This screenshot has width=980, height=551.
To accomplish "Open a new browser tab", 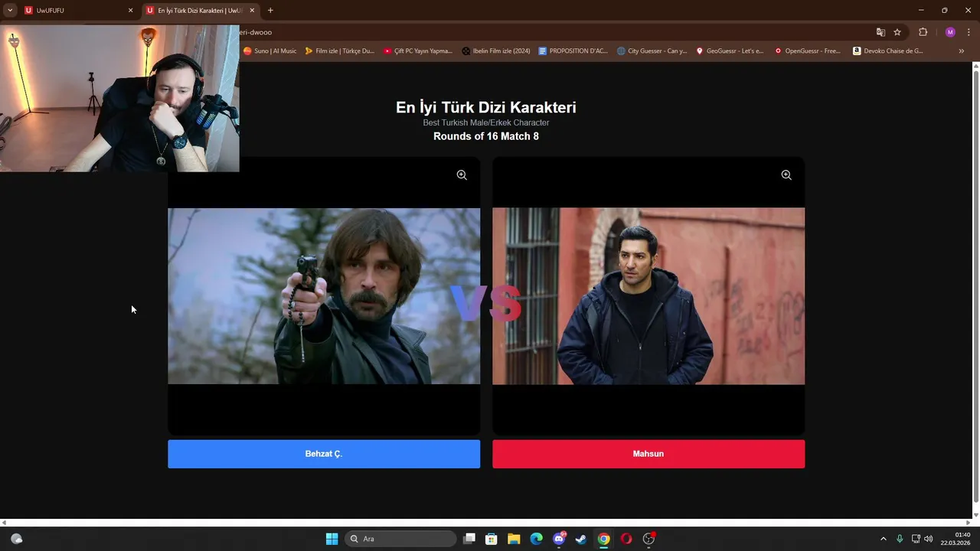I will [270, 11].
